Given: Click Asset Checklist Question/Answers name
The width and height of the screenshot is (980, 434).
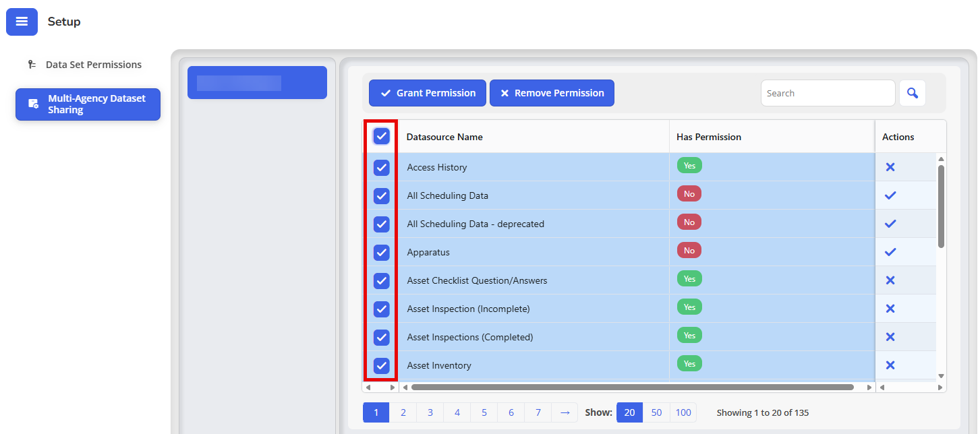Looking at the screenshot, I should click(477, 280).
